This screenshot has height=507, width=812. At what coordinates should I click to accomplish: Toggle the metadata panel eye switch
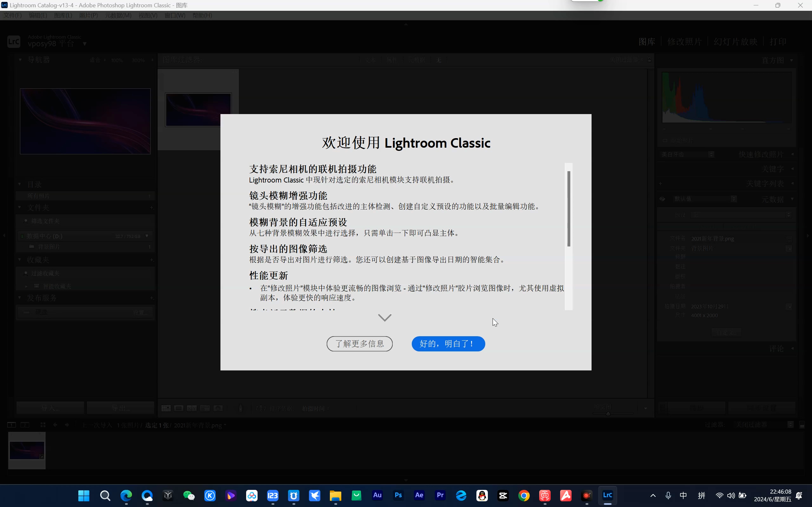pyautogui.click(x=662, y=199)
